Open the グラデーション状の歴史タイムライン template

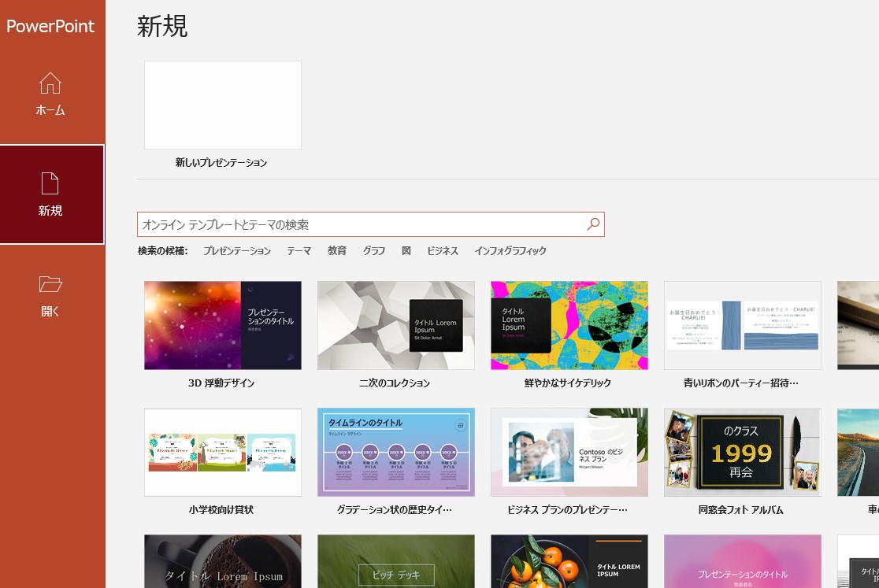395,453
